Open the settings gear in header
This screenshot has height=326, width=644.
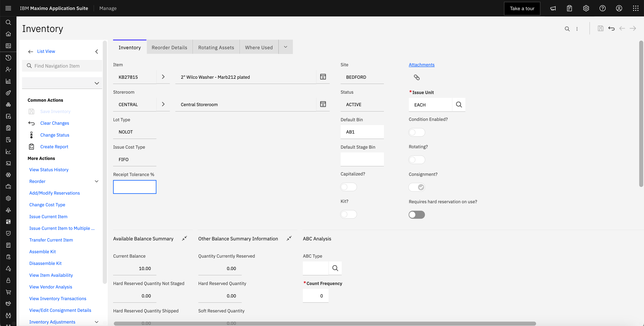click(586, 8)
